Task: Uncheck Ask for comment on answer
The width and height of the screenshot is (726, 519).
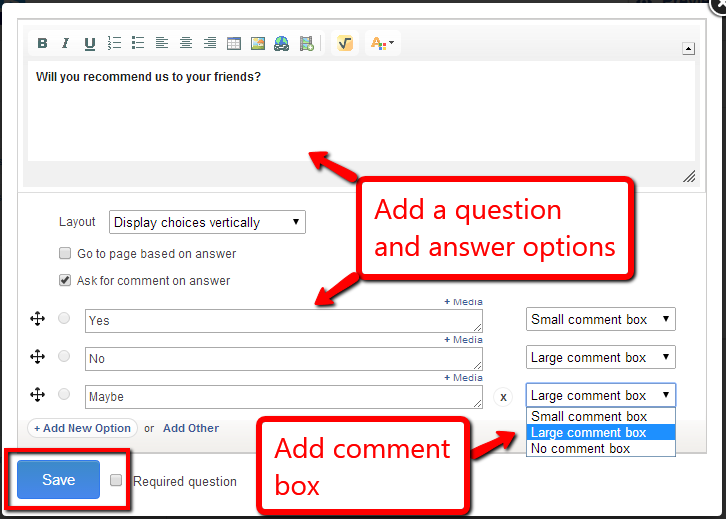Action: point(65,281)
